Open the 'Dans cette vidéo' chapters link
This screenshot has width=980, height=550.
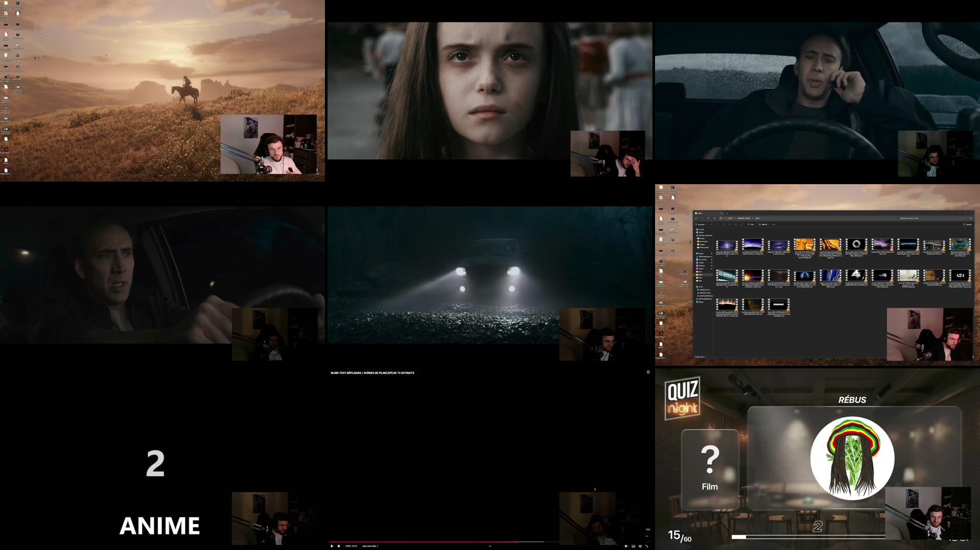click(370, 546)
